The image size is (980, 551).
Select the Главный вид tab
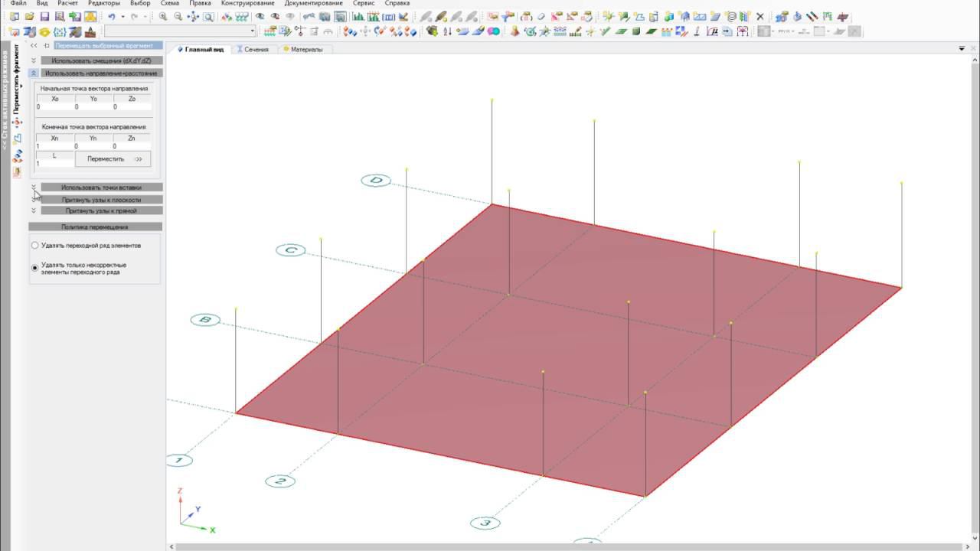[x=201, y=49]
